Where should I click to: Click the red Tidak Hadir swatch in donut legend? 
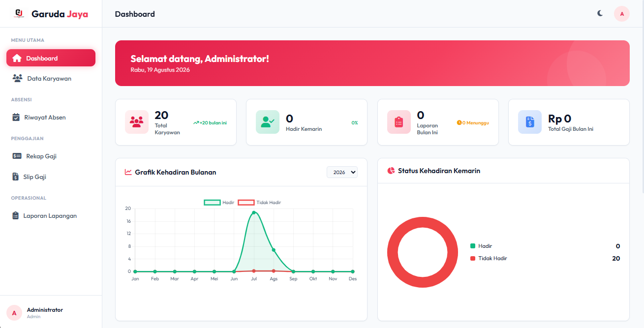coord(473,258)
